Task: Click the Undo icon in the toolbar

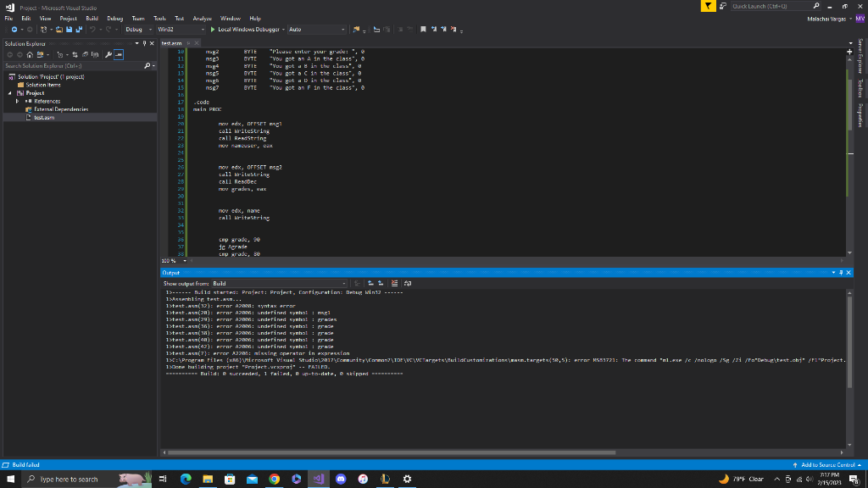Action: click(x=92, y=29)
